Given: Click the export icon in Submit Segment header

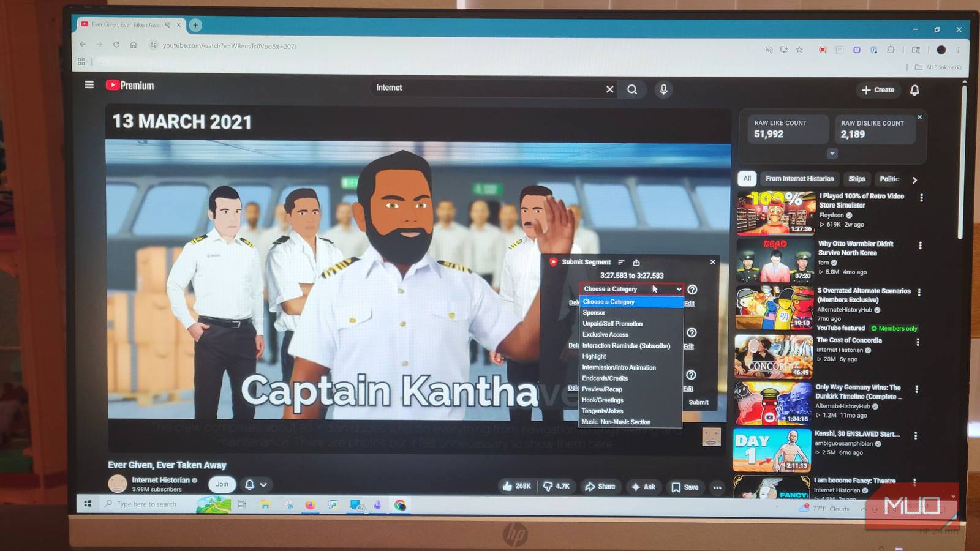Looking at the screenshot, I should 636,263.
